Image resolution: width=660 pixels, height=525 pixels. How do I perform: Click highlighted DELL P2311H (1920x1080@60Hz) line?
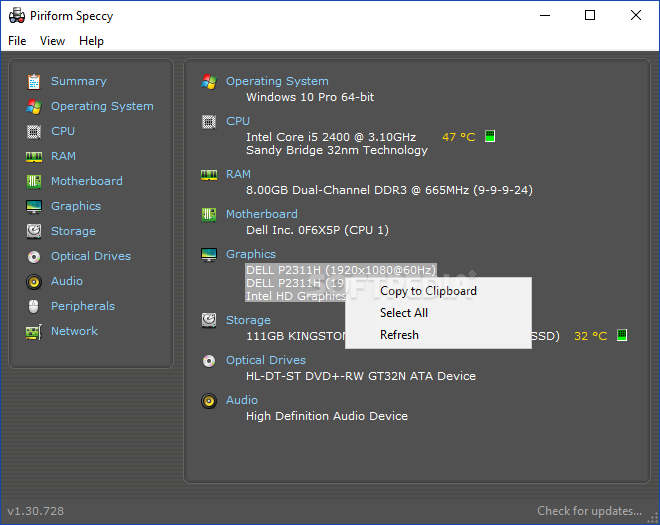[341, 270]
